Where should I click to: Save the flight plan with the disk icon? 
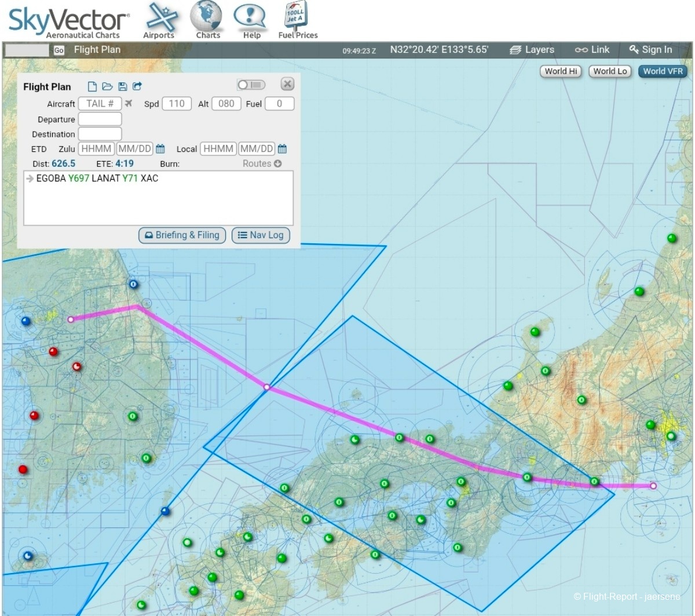coord(122,86)
